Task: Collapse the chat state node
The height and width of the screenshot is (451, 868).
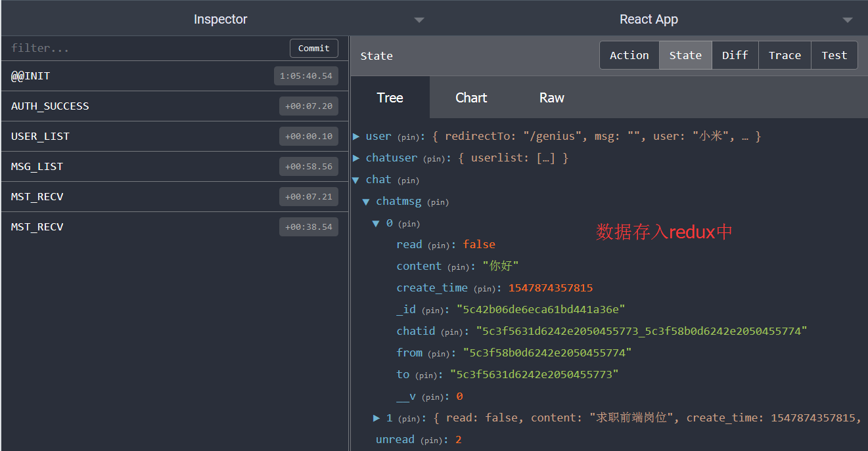Action: (x=356, y=180)
